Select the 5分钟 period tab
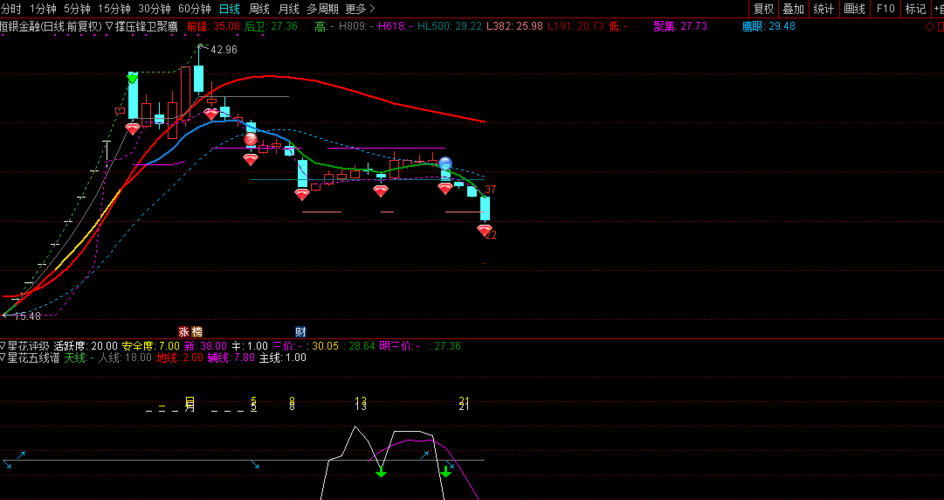Image resolution: width=944 pixels, height=500 pixels. tap(76, 9)
